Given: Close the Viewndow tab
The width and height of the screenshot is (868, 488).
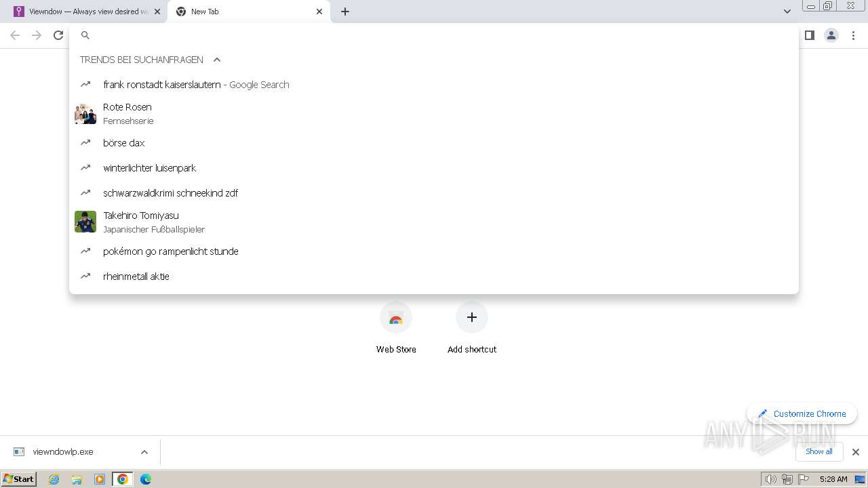Looking at the screenshot, I should click(x=157, y=12).
